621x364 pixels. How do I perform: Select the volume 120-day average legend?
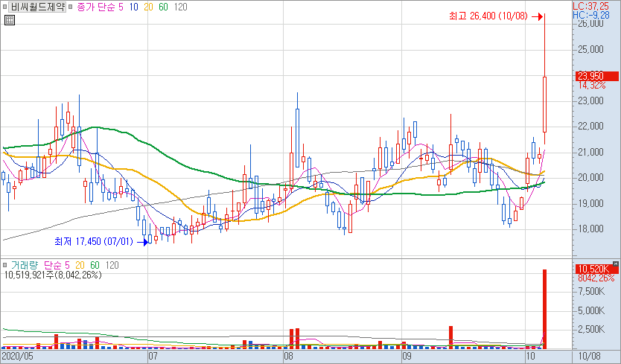point(112,265)
